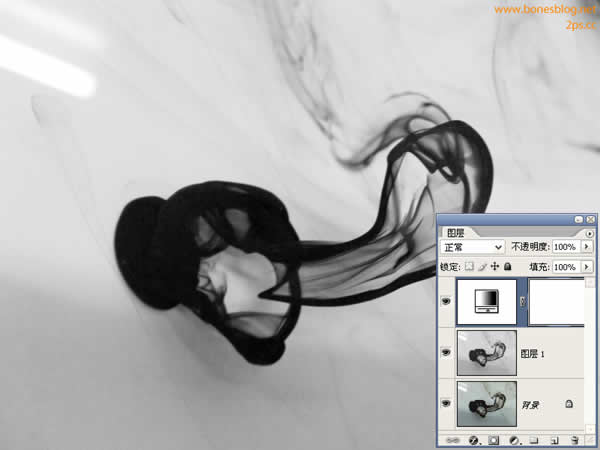Click the delete layer trash icon
The width and height of the screenshot is (600, 450).
(574, 440)
